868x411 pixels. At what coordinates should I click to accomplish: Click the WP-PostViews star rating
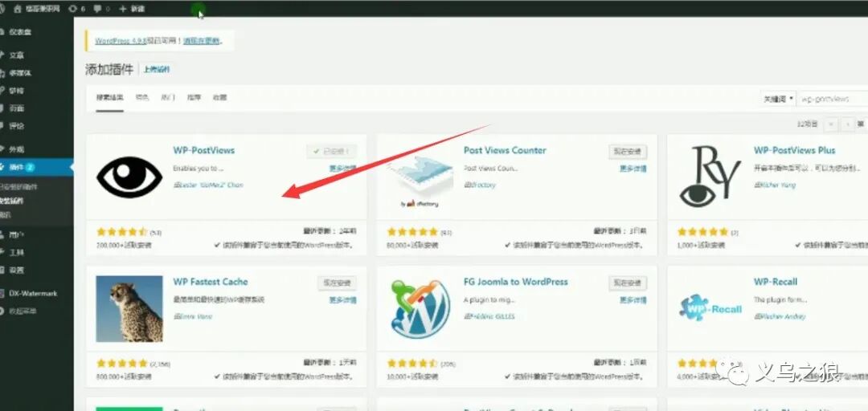122,232
